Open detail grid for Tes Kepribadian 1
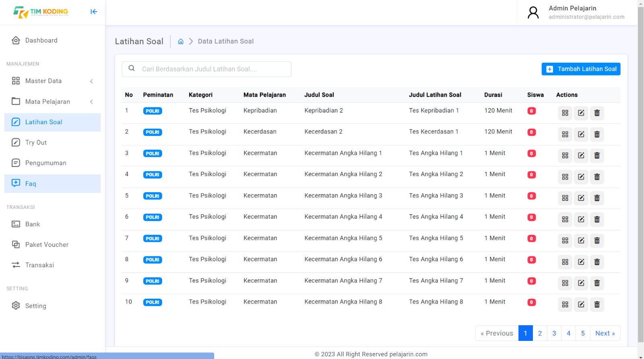Image resolution: width=644 pixels, height=359 pixels. [x=565, y=113]
